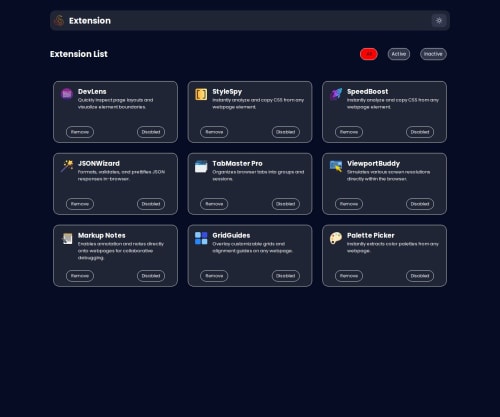Filter list to Active extensions
The width and height of the screenshot is (500, 417).
click(x=399, y=54)
